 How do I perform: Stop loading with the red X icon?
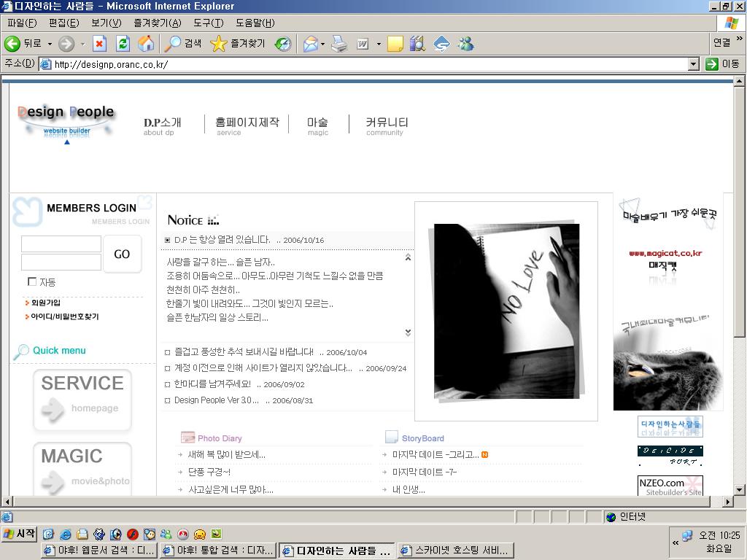[99, 44]
